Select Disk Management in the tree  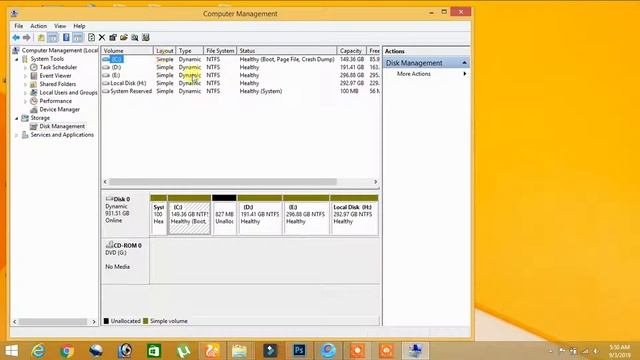62,127
